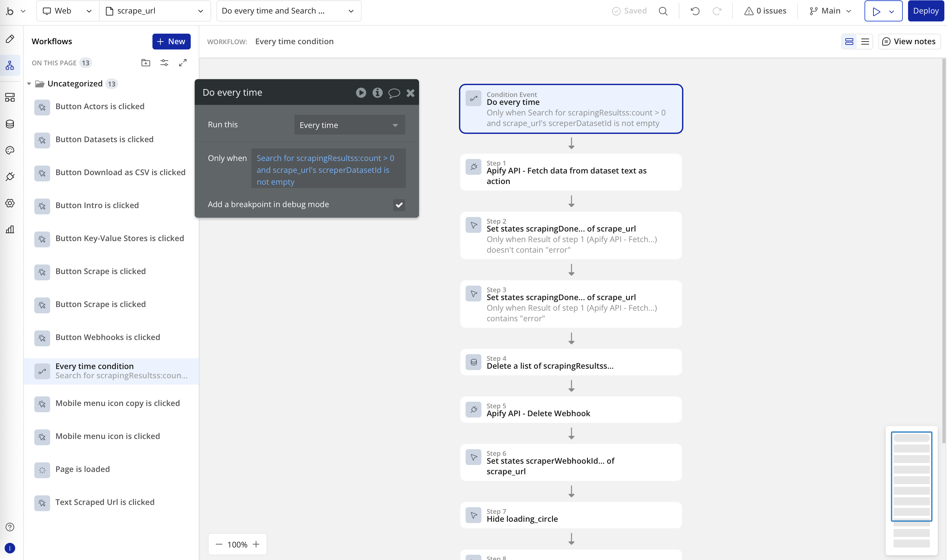Click the comment bubble icon in Do every time panel
The width and height of the screenshot is (947, 560).
[394, 93]
